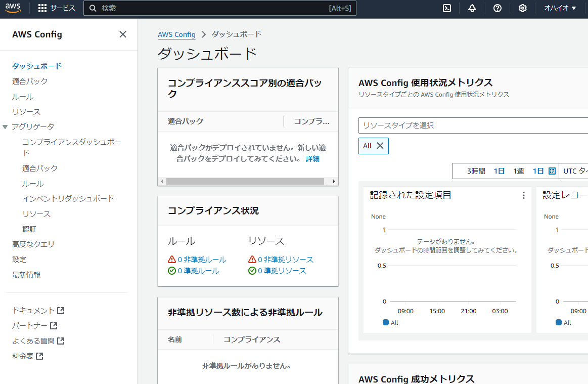Open ルール under アグリゲータ
Viewport: 588px width, 384px height.
point(33,184)
